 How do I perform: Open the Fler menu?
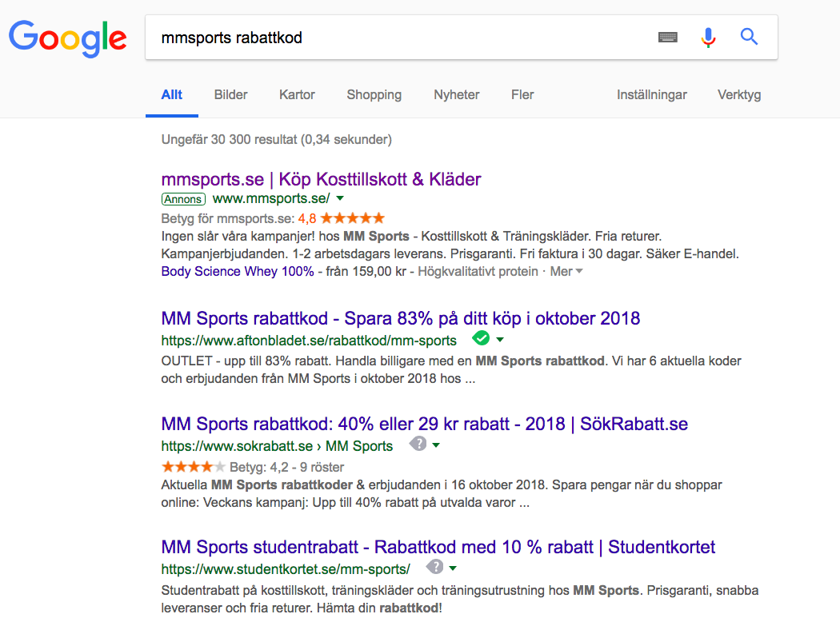(x=522, y=95)
